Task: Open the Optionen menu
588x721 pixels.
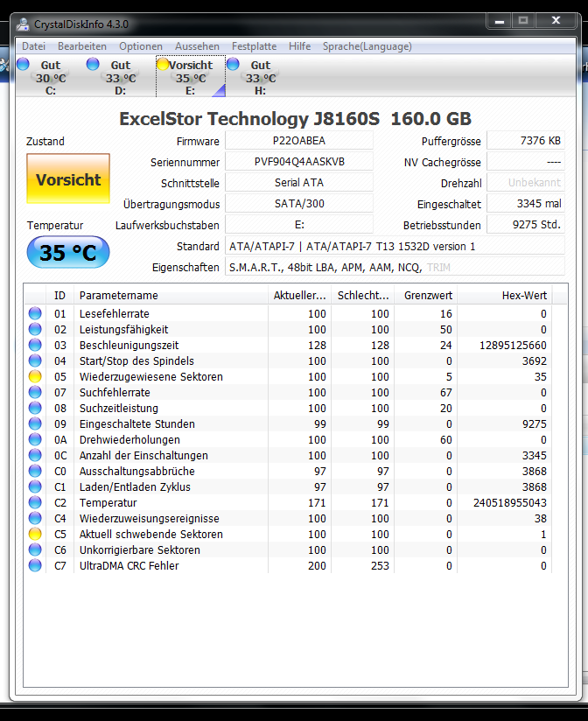Action: pos(141,46)
